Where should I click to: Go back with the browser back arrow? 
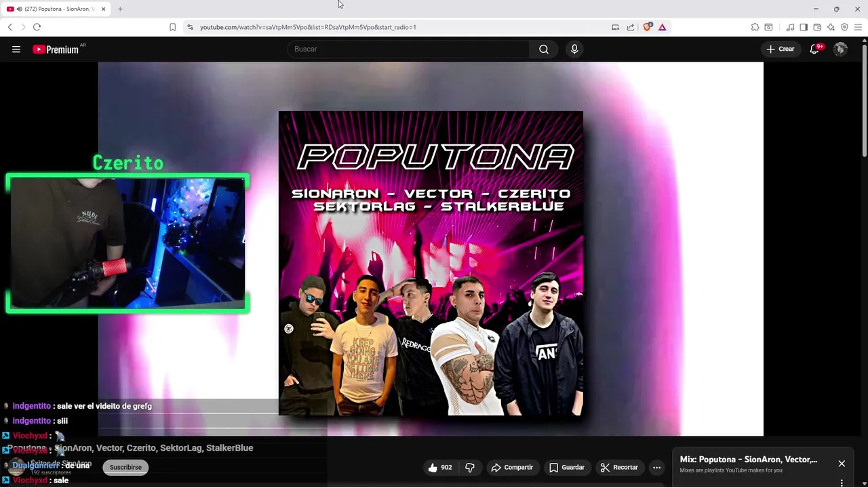pyautogui.click(x=10, y=27)
